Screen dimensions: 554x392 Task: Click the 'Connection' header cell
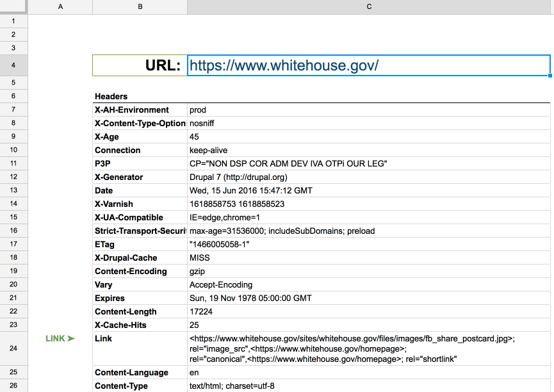(x=140, y=151)
